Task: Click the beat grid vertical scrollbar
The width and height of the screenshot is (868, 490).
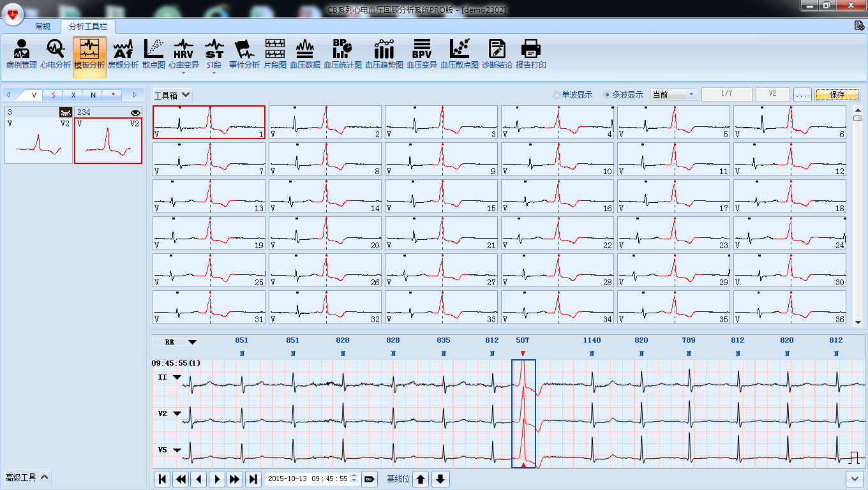Action: tap(858, 217)
